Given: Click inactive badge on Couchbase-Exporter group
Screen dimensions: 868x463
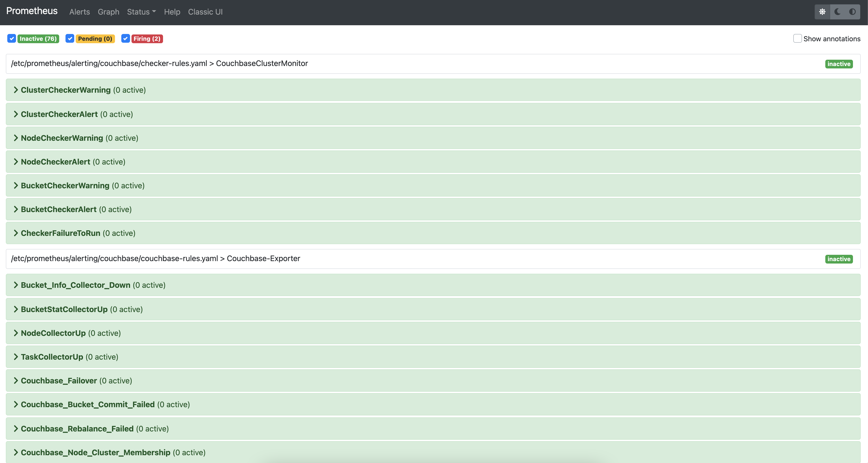Looking at the screenshot, I should 839,259.
